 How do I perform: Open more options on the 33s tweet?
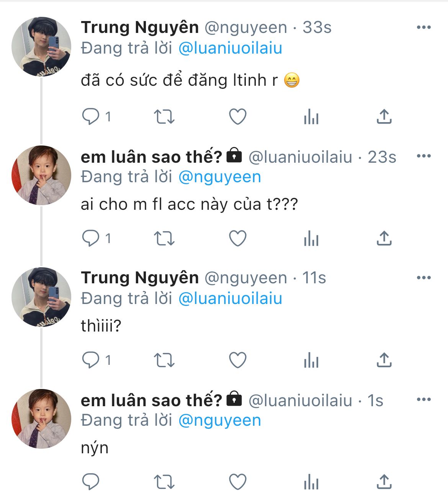423,27
